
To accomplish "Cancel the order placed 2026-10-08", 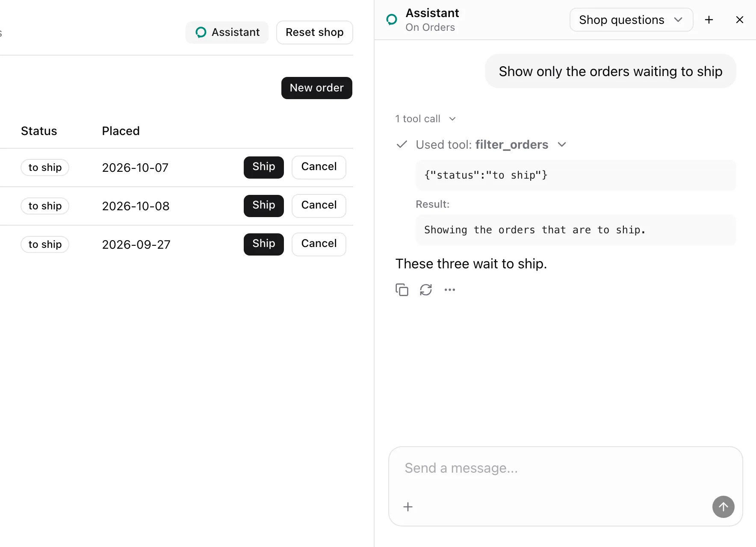I will pos(319,206).
